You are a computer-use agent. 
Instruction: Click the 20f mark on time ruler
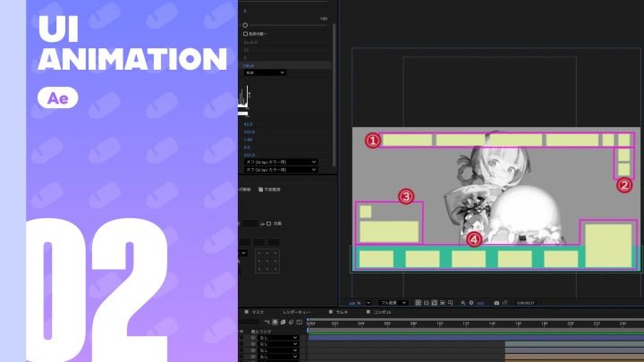[x=571, y=324]
